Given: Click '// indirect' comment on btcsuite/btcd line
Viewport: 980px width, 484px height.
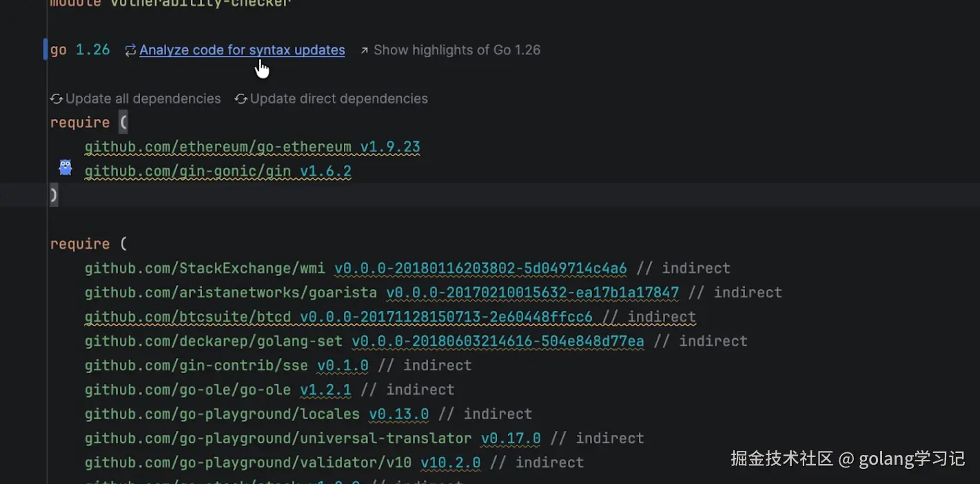Looking at the screenshot, I should pyautogui.click(x=649, y=317).
